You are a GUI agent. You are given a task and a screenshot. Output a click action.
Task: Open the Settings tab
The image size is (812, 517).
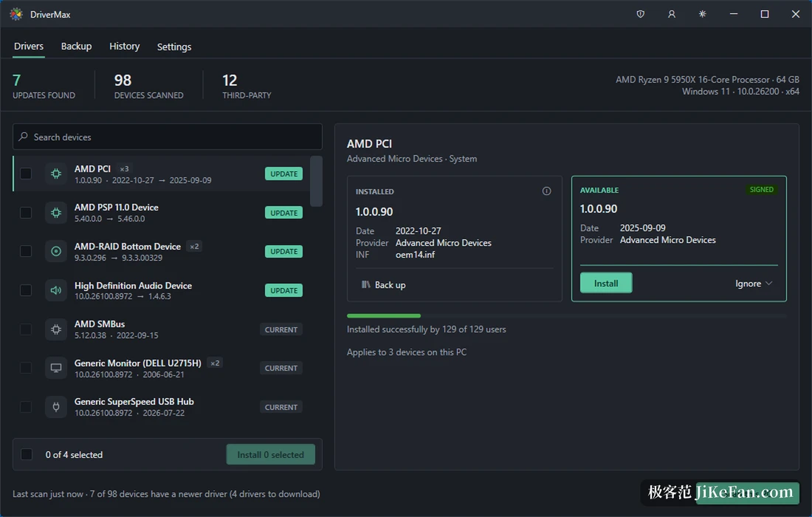coord(174,47)
